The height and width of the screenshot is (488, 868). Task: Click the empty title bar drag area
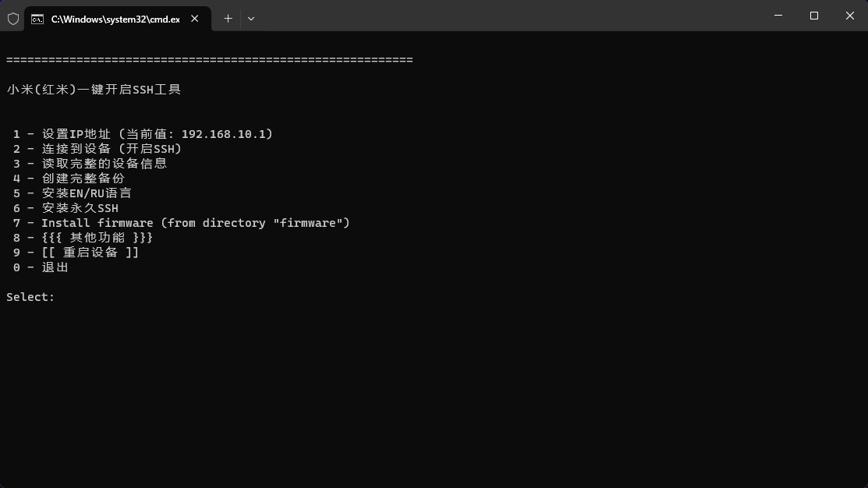click(507, 16)
